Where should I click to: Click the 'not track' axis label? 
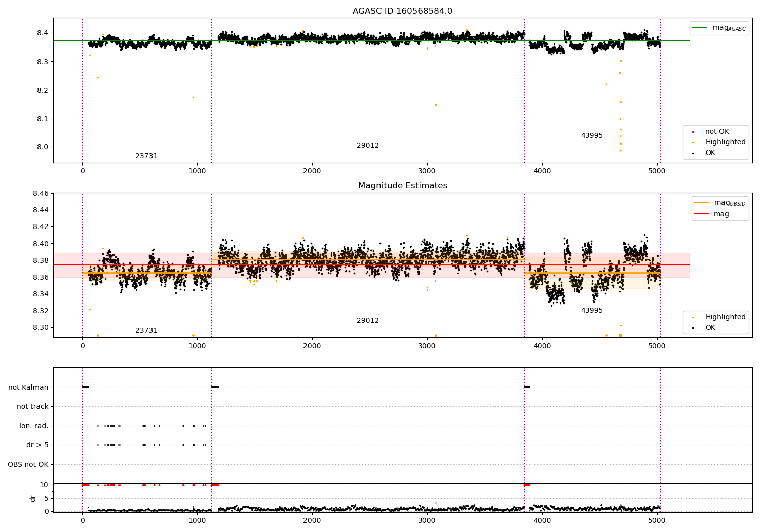coord(32,407)
